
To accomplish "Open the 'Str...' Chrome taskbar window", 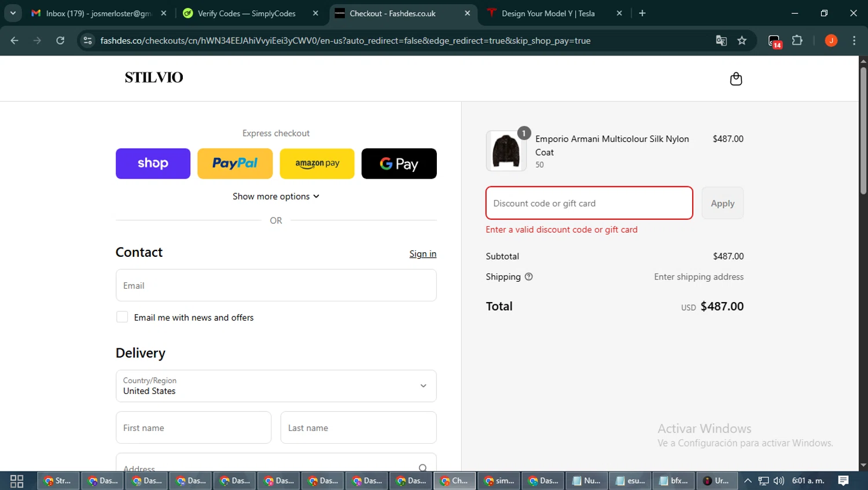I will (x=58, y=481).
